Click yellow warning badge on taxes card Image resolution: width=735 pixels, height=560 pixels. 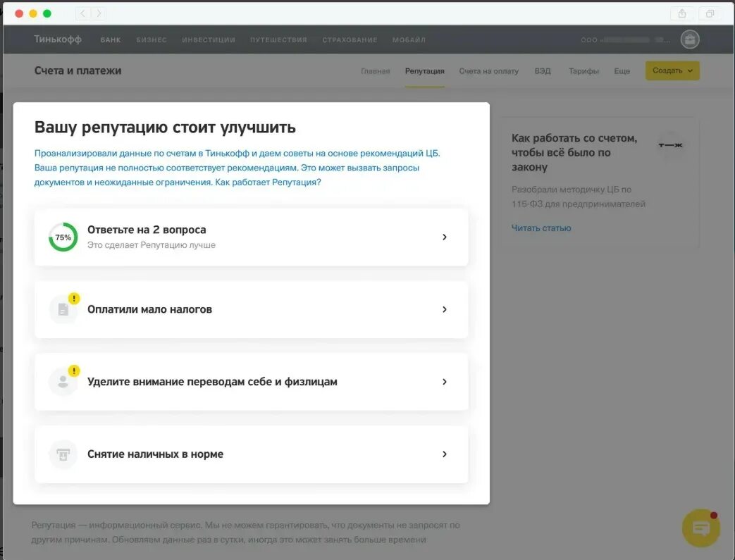(x=74, y=299)
